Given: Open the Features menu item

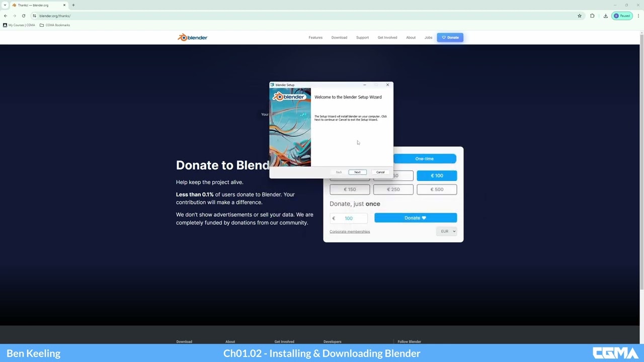Looking at the screenshot, I should [x=315, y=38].
